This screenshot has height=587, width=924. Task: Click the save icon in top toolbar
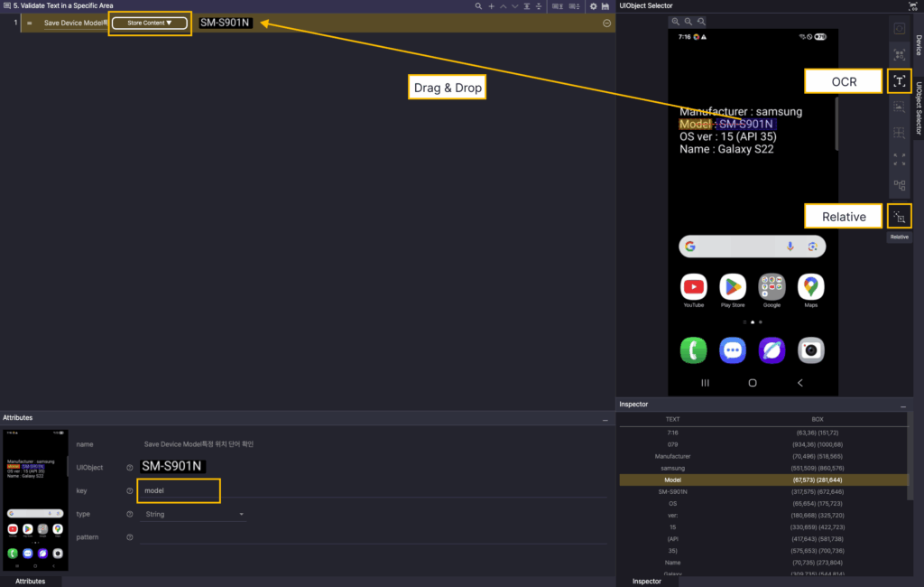(x=605, y=6)
